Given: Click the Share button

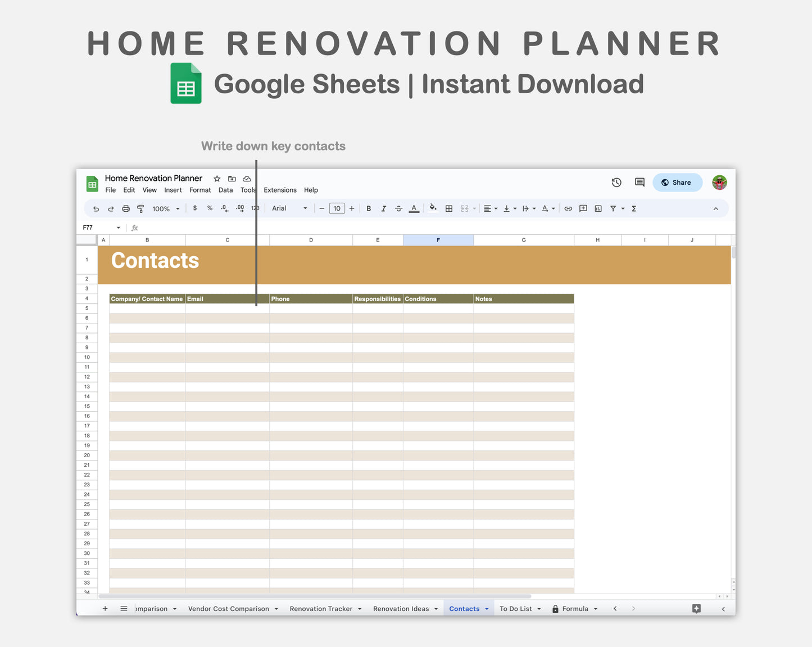Looking at the screenshot, I should [x=677, y=182].
